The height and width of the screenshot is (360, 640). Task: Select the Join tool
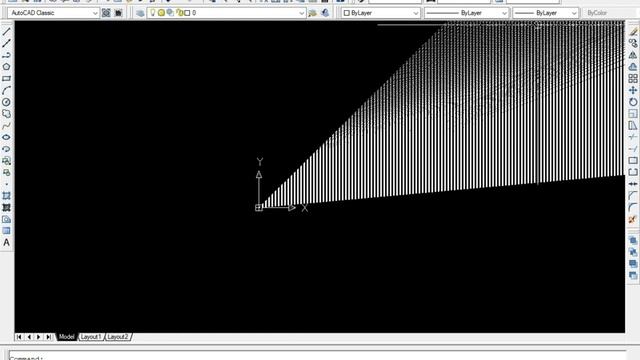point(633,184)
